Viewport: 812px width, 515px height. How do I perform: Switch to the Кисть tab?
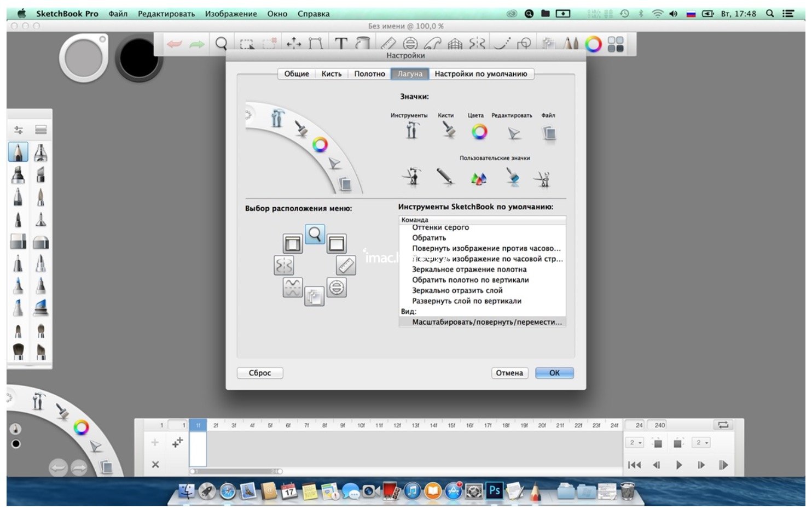coord(332,74)
